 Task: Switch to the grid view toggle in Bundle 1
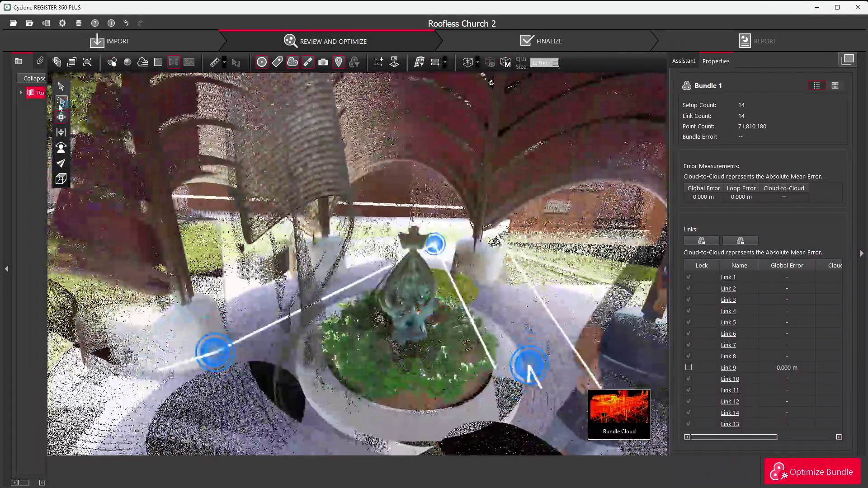point(835,85)
